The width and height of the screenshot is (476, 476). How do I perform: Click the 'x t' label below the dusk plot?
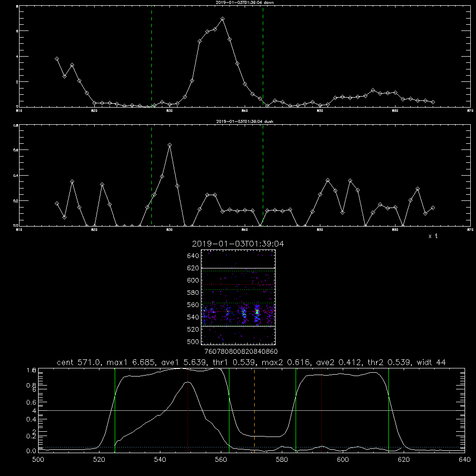(433, 236)
